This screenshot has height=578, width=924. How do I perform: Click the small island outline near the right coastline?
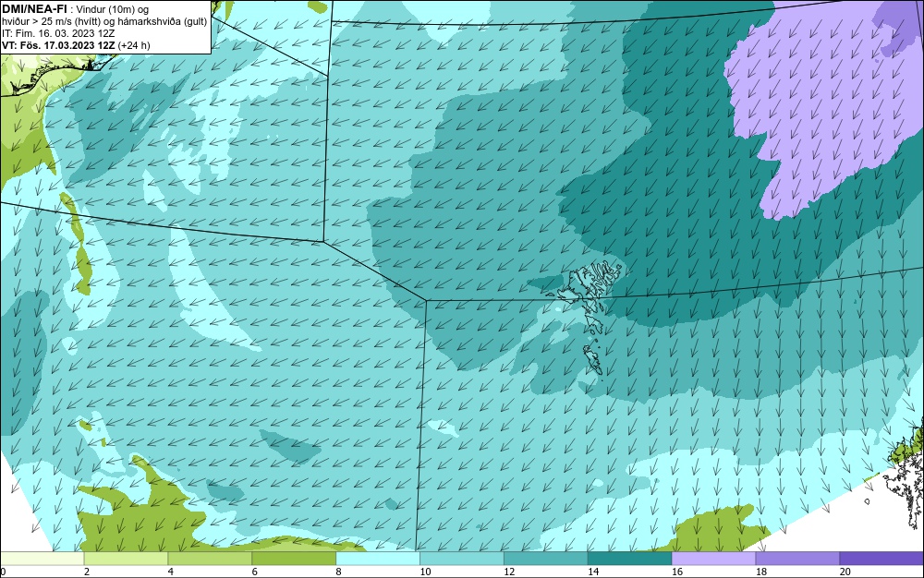tap(868, 501)
